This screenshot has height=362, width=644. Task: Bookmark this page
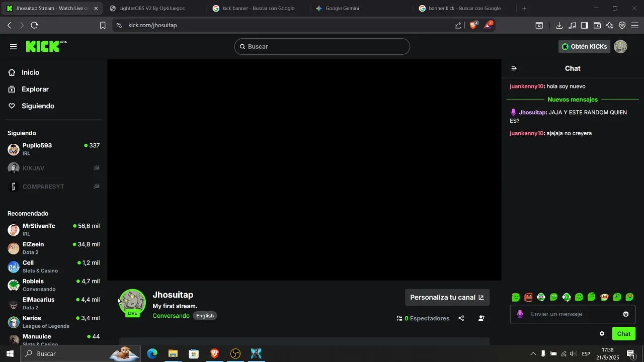pos(103,25)
